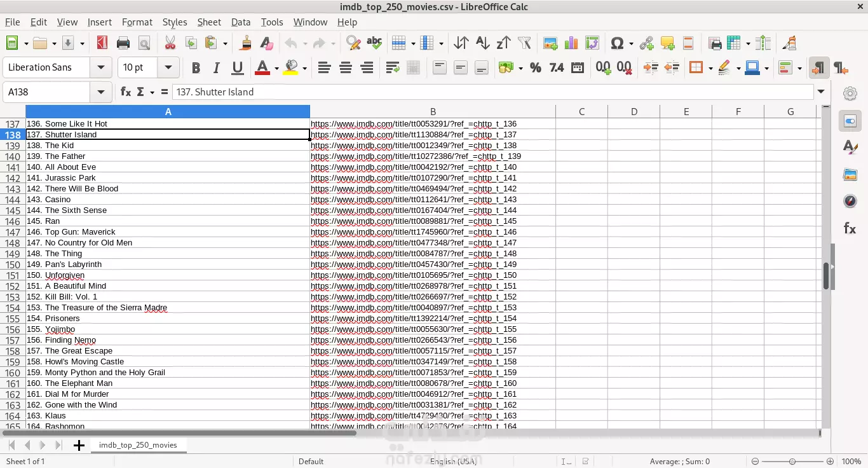Click the Spelling check icon
The height and width of the screenshot is (468, 868).
[x=374, y=43]
